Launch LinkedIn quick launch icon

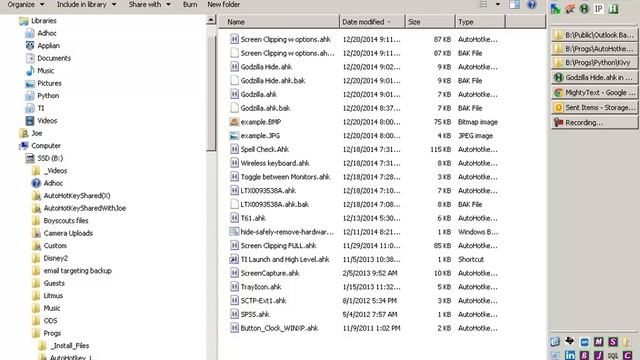570,356
